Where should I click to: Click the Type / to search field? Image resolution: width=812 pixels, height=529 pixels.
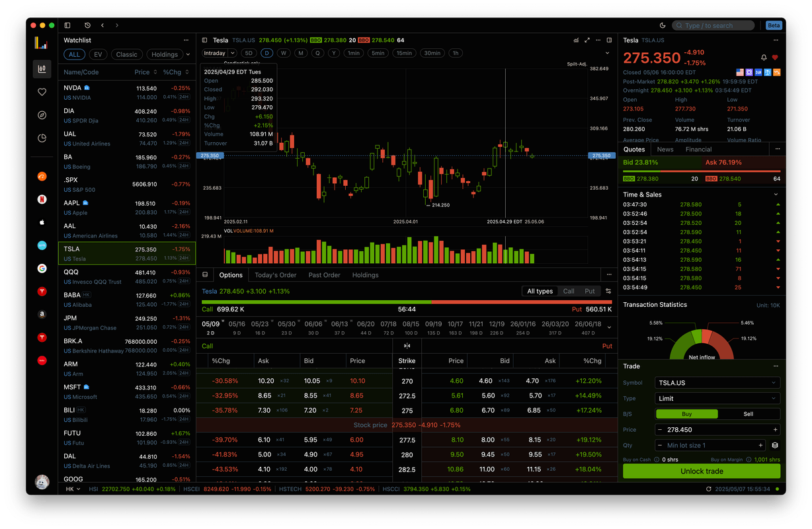[x=713, y=25]
